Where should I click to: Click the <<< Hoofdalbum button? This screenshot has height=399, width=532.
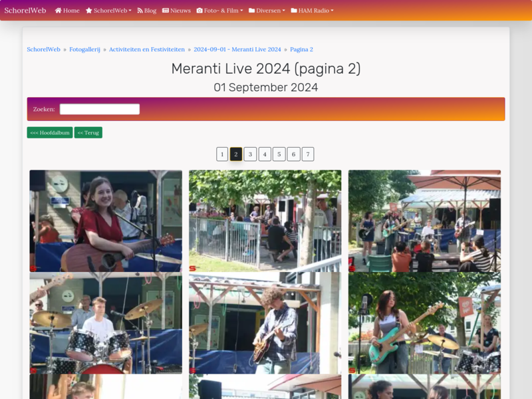click(x=50, y=132)
